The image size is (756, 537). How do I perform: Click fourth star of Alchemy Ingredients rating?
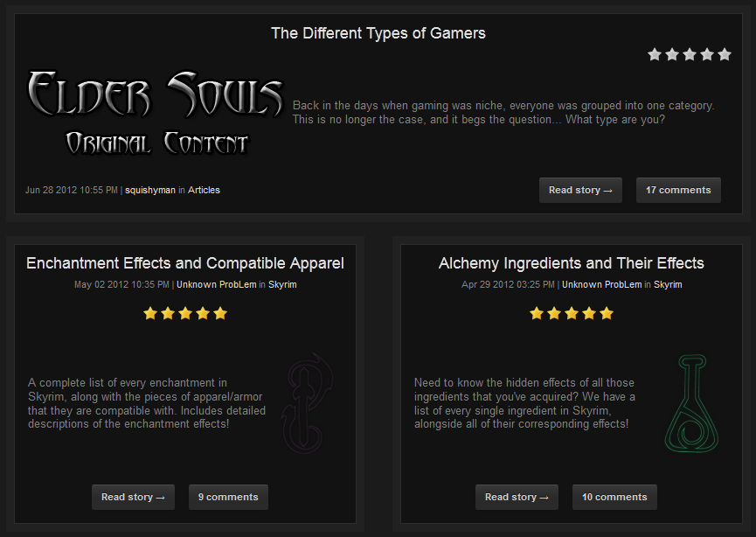click(589, 313)
